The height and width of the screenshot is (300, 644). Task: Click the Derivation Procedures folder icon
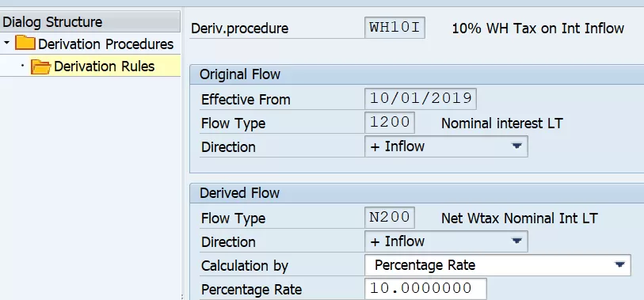[x=25, y=43]
